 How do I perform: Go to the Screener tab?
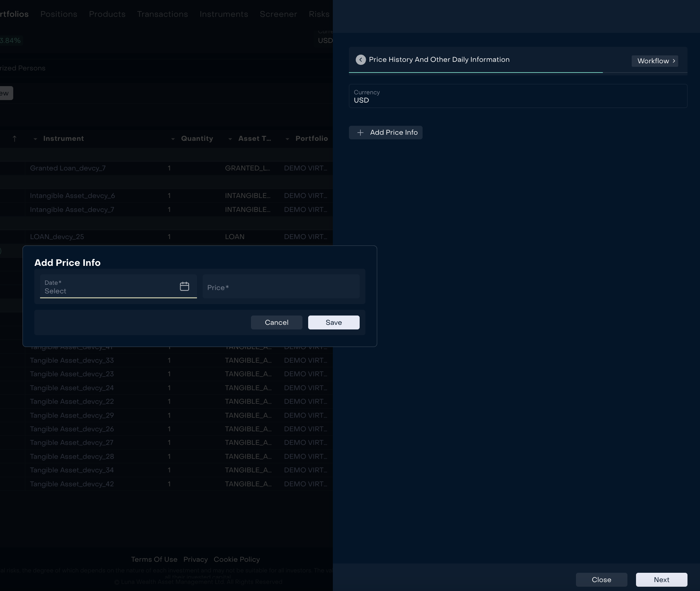[278, 14]
